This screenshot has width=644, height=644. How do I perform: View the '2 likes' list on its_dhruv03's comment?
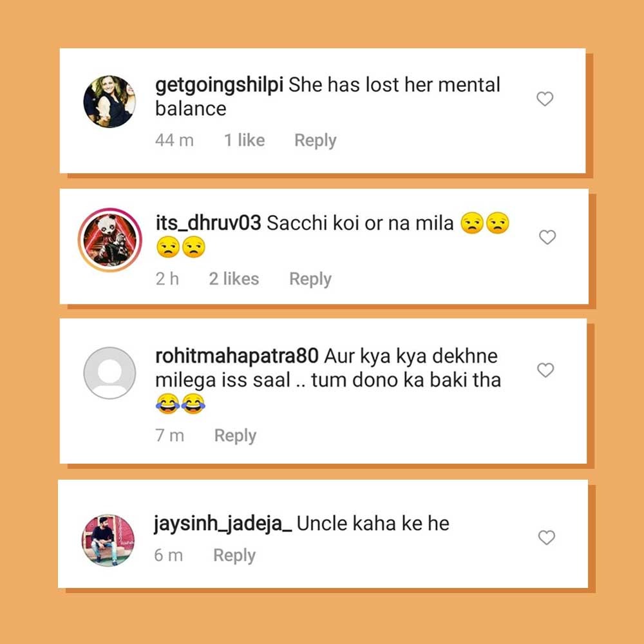pyautogui.click(x=234, y=279)
